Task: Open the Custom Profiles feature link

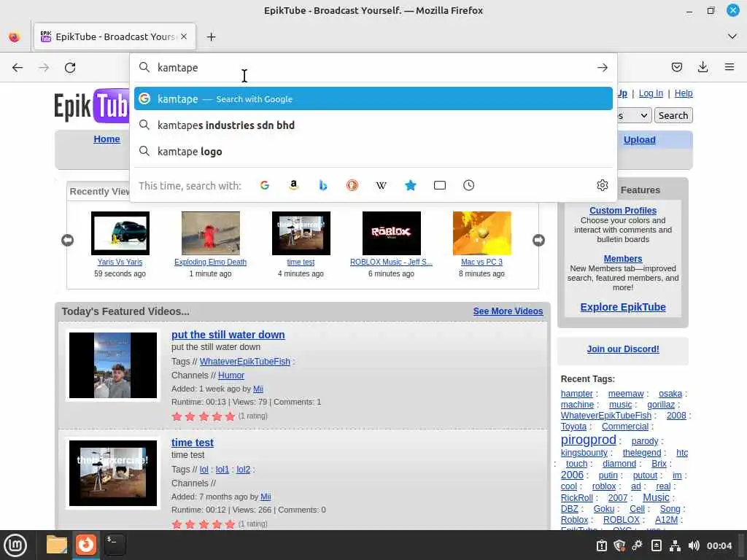Action: (x=623, y=211)
